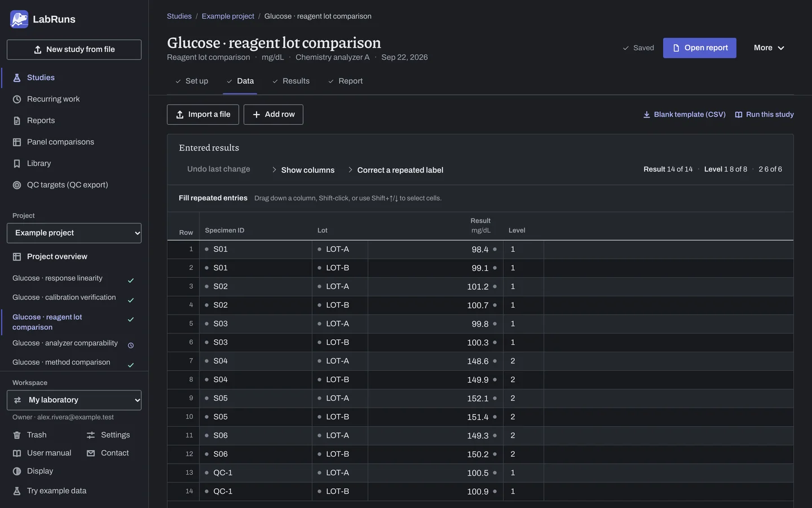Click New study from file
This screenshot has height=508, width=812.
pyautogui.click(x=74, y=50)
